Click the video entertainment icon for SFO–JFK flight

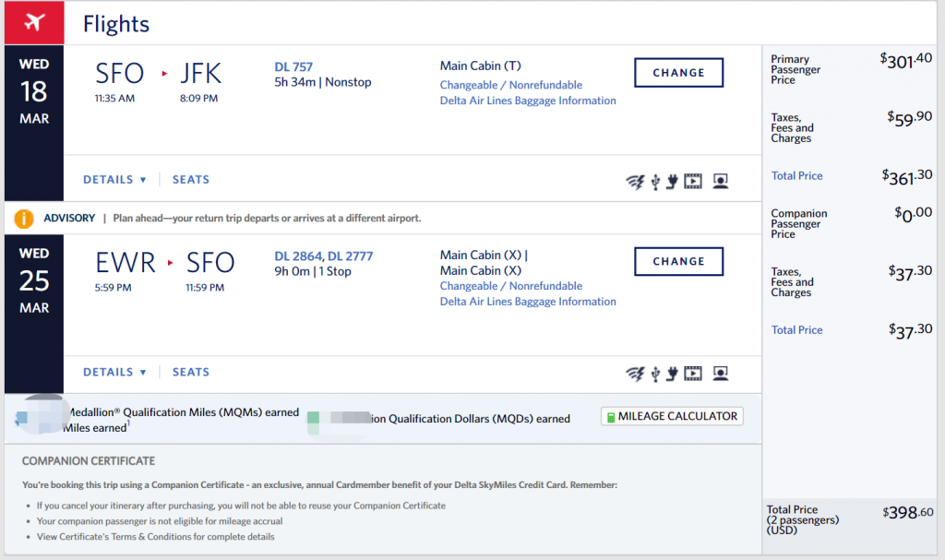(693, 182)
